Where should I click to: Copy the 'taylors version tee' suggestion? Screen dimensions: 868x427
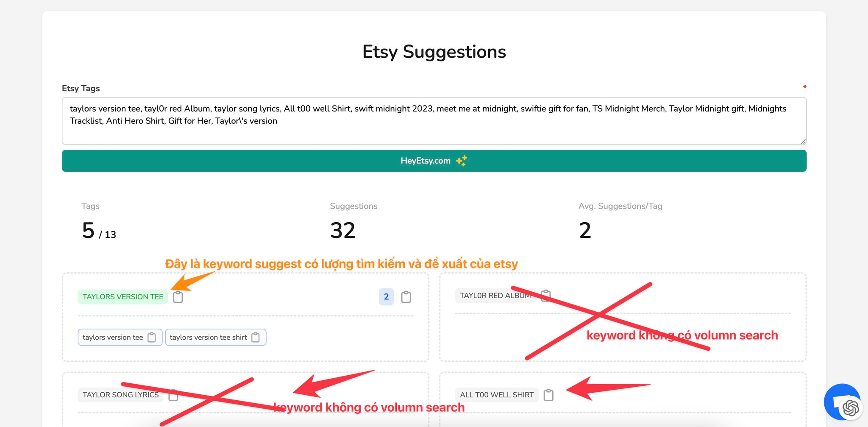point(152,338)
